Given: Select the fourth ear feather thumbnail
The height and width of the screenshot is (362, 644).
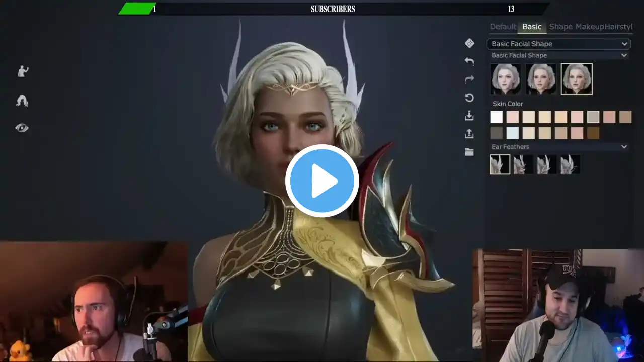Looking at the screenshot, I should pos(571,164).
